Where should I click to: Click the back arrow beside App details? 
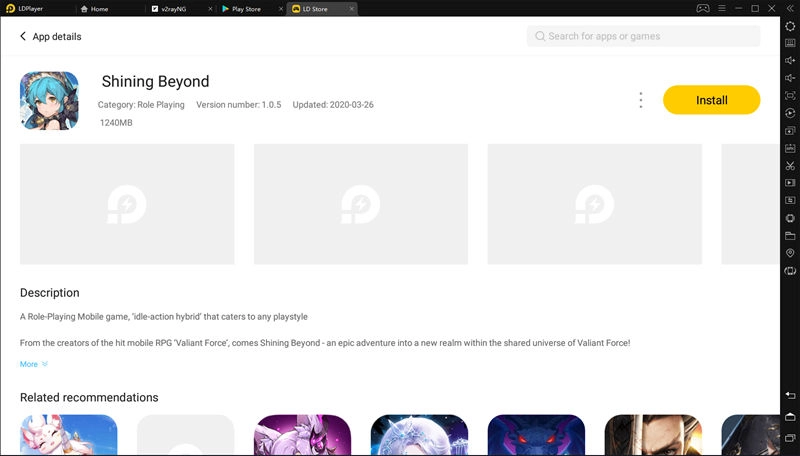23,37
